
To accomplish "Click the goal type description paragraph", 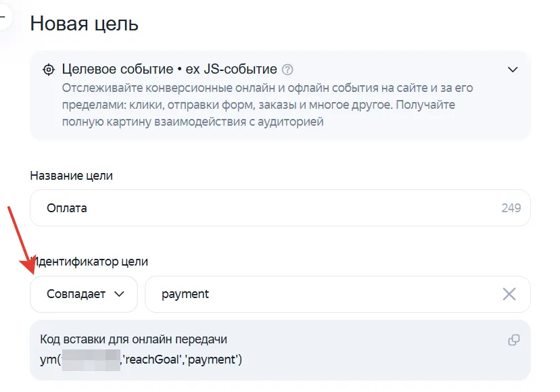I will click(x=267, y=105).
